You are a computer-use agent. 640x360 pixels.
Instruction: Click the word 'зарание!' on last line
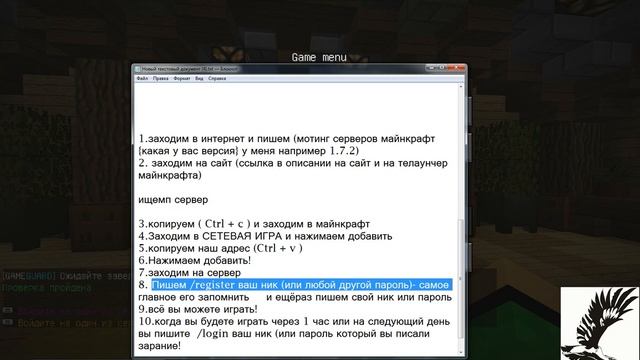[159, 345]
